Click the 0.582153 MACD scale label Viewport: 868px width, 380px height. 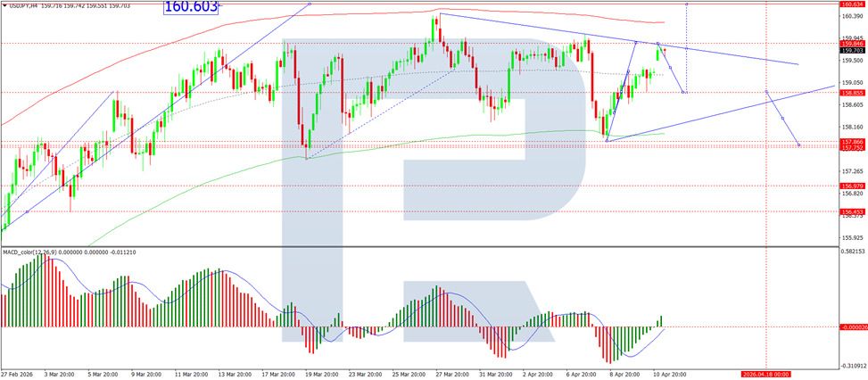coord(851,252)
